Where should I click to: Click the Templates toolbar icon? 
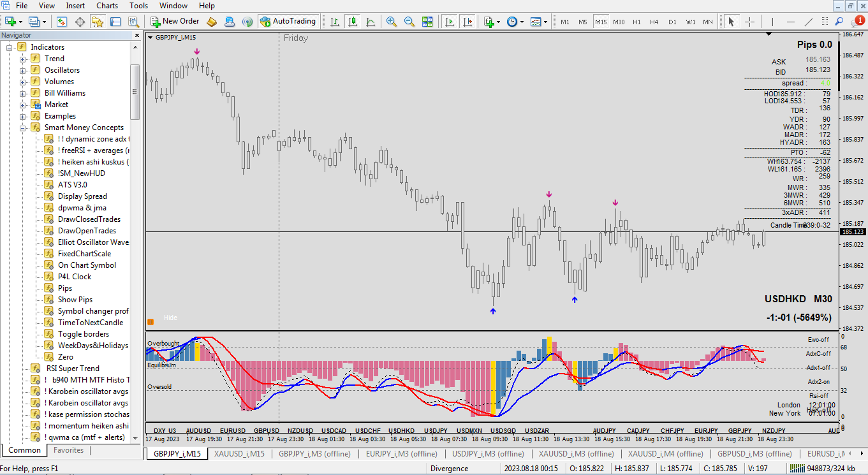(x=536, y=22)
